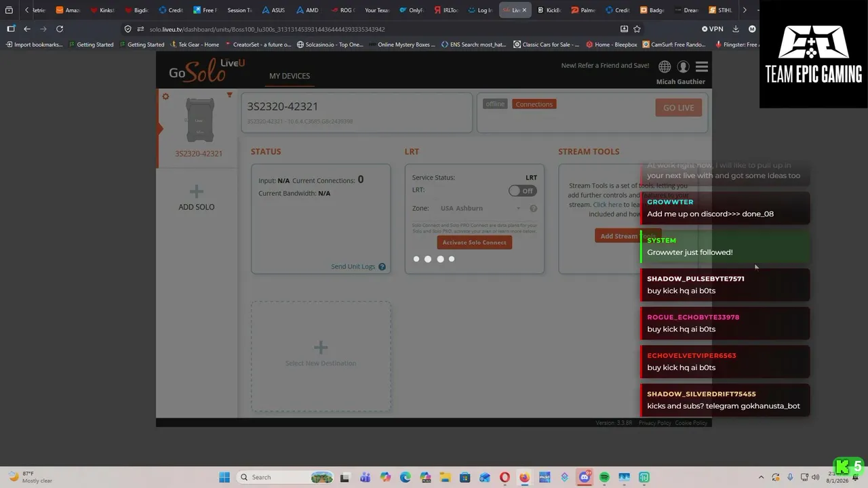Screen dimensions: 868x488
Task: Open the Import bookmarks item
Action: [34, 45]
